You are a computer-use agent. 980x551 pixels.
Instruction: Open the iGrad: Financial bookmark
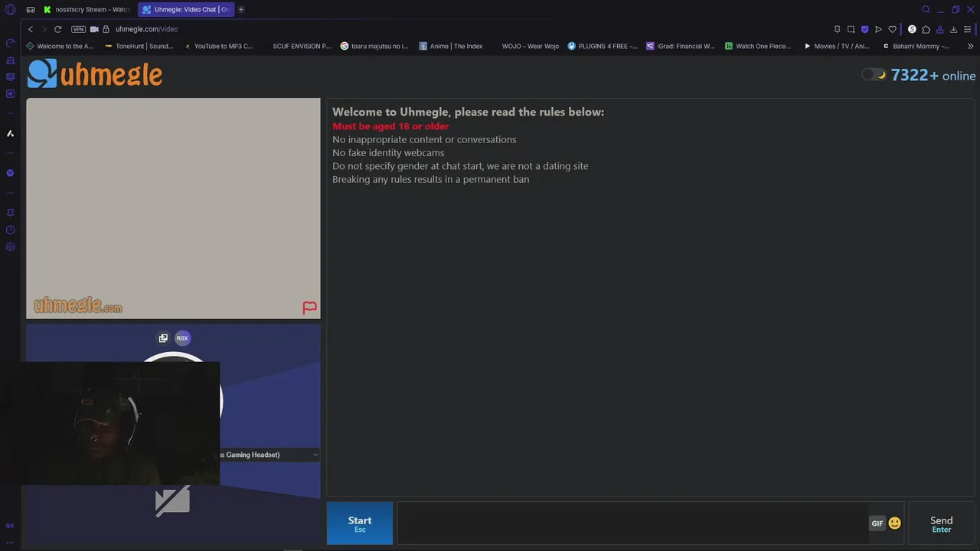point(681,46)
